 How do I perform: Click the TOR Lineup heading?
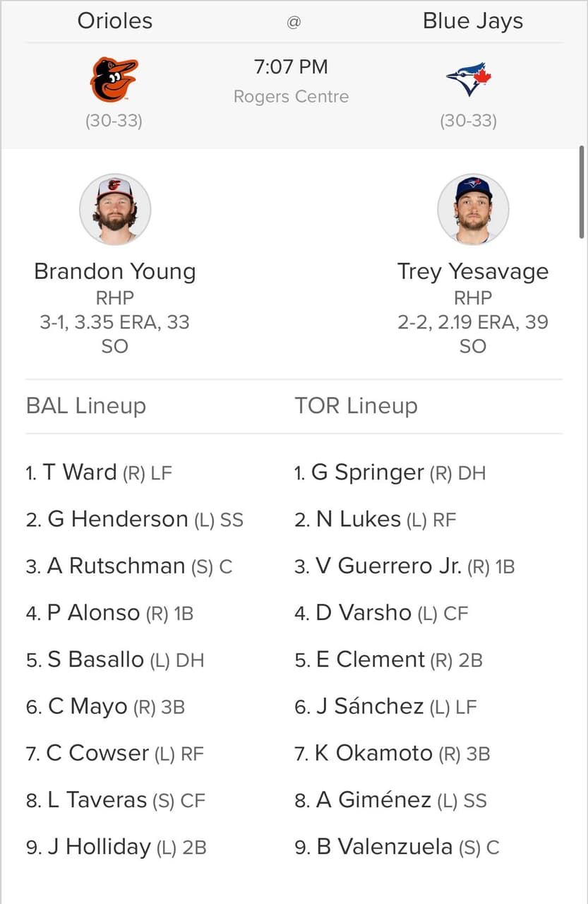click(x=356, y=405)
